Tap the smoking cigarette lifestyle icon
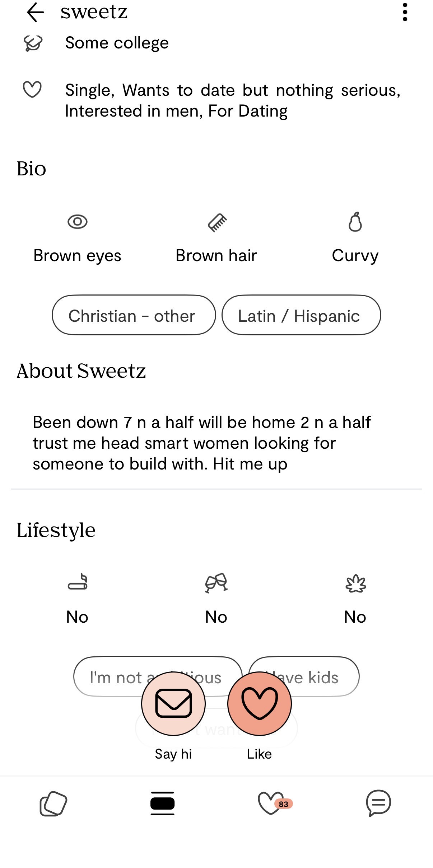Image resolution: width=433 pixels, height=868 pixels. coord(78,581)
